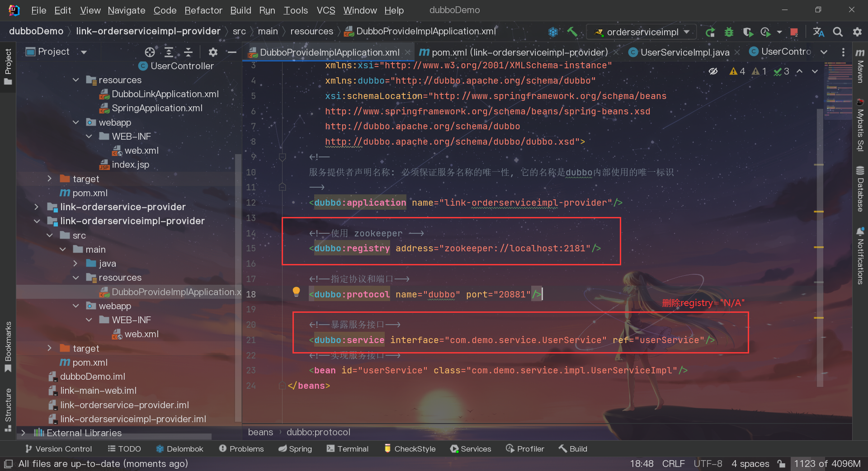This screenshot has width=868, height=471.
Task: Open the Problems tool window
Action: coord(241,449)
